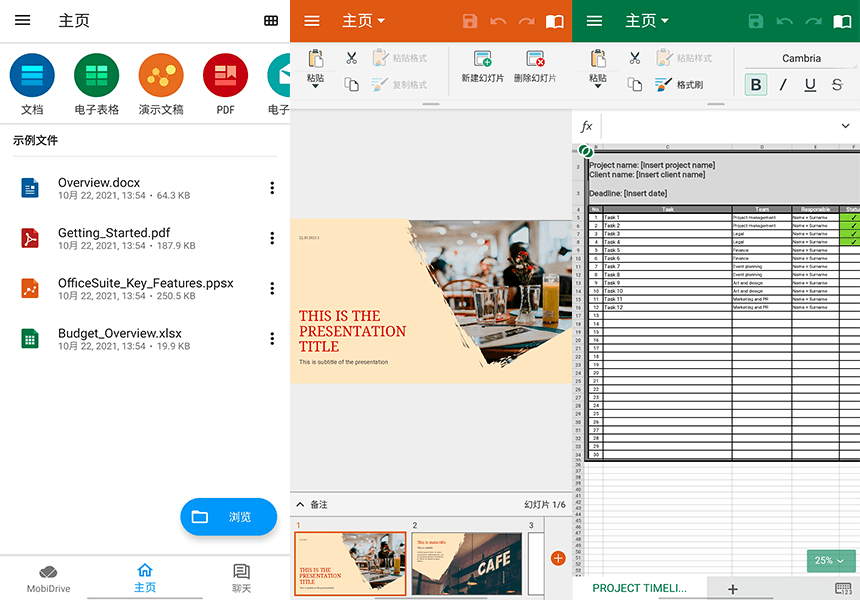Expand the formula bar chevron

pos(845,126)
